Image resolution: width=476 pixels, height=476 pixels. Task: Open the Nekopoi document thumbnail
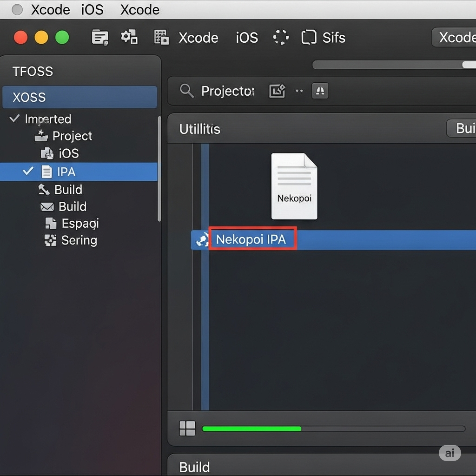(x=294, y=186)
